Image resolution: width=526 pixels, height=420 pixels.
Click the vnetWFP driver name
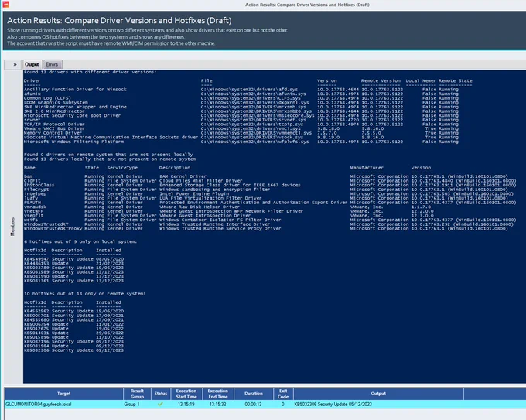tap(33, 211)
